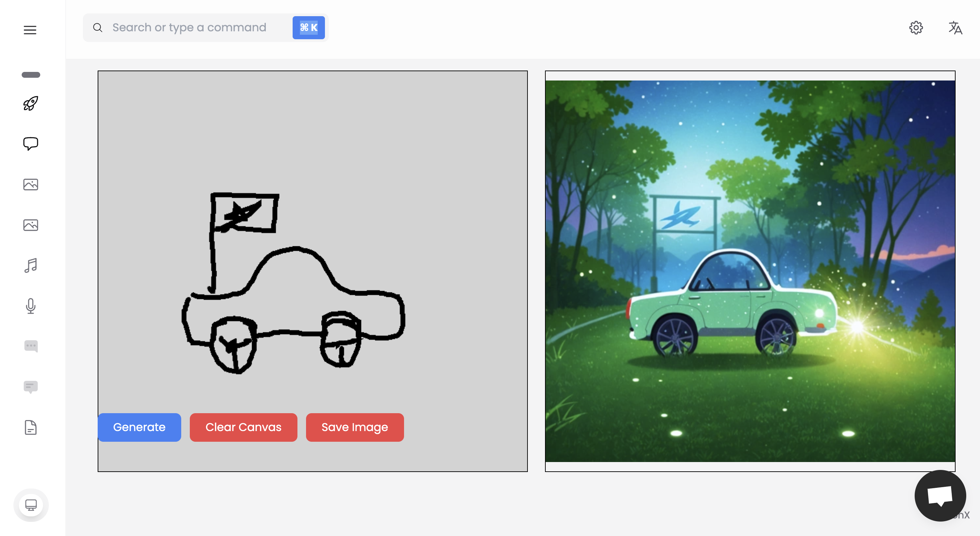Click the search command input field
This screenshot has width=980, height=536.
coord(189,28)
